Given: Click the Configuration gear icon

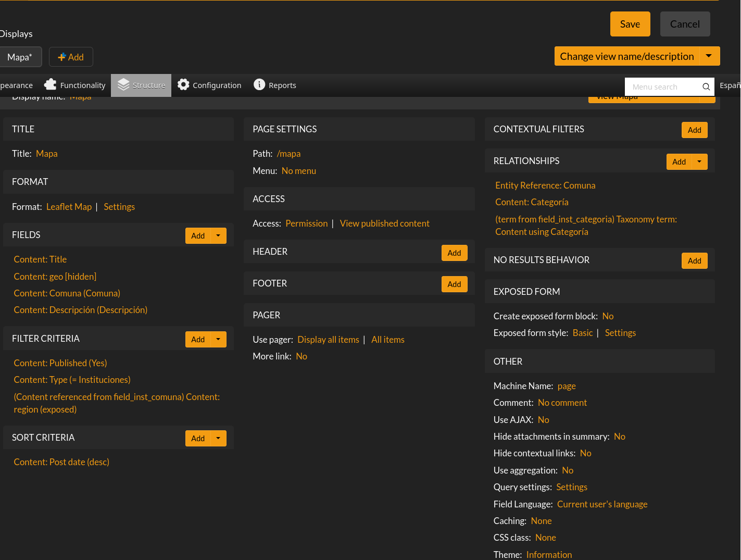Looking at the screenshot, I should (x=183, y=84).
